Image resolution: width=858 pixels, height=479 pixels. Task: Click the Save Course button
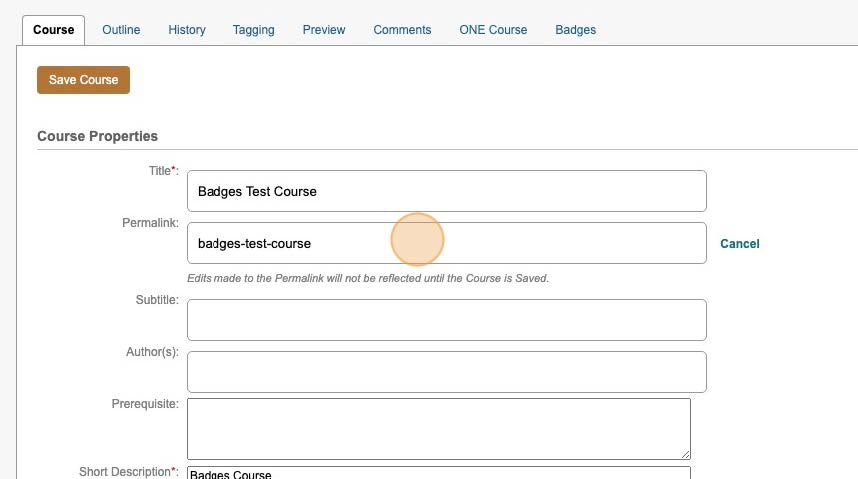(83, 80)
